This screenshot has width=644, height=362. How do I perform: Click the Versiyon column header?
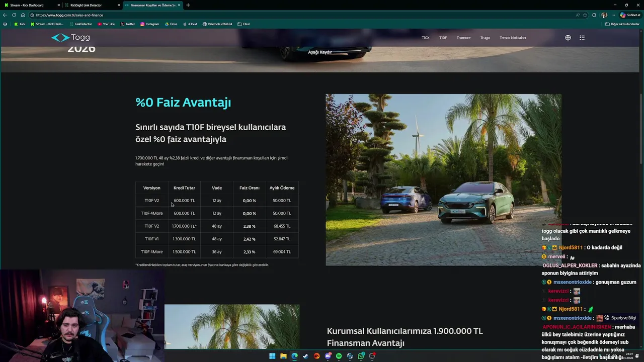[x=151, y=188]
